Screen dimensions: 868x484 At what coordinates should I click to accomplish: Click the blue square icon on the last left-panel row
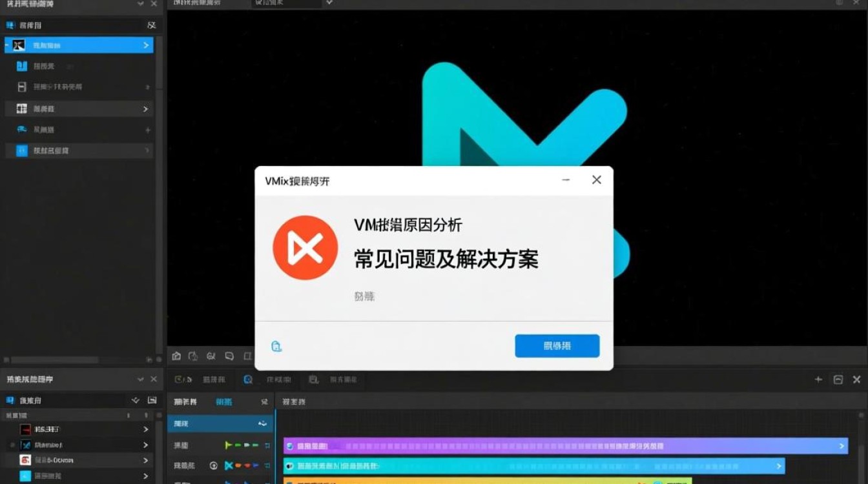pyautogui.click(x=22, y=150)
